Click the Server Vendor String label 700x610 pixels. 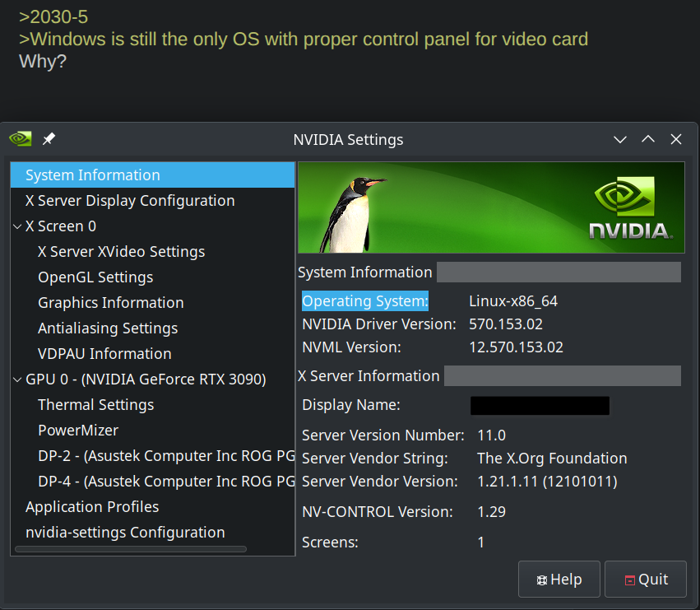(375, 458)
